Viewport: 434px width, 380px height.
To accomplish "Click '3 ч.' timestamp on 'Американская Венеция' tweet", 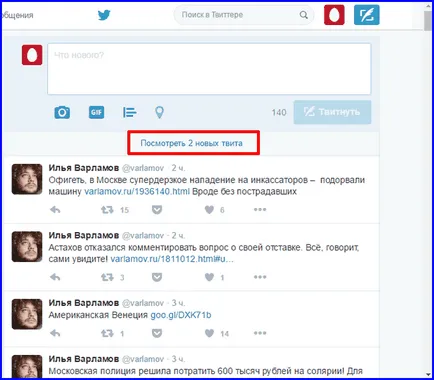I will (178, 303).
